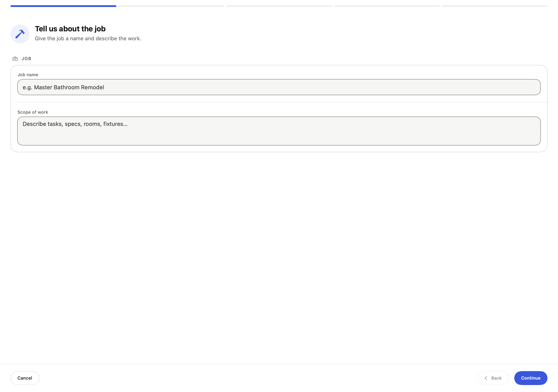This screenshot has width=558, height=392.
Task: Click the third progress step segment
Action: [x=279, y=6]
